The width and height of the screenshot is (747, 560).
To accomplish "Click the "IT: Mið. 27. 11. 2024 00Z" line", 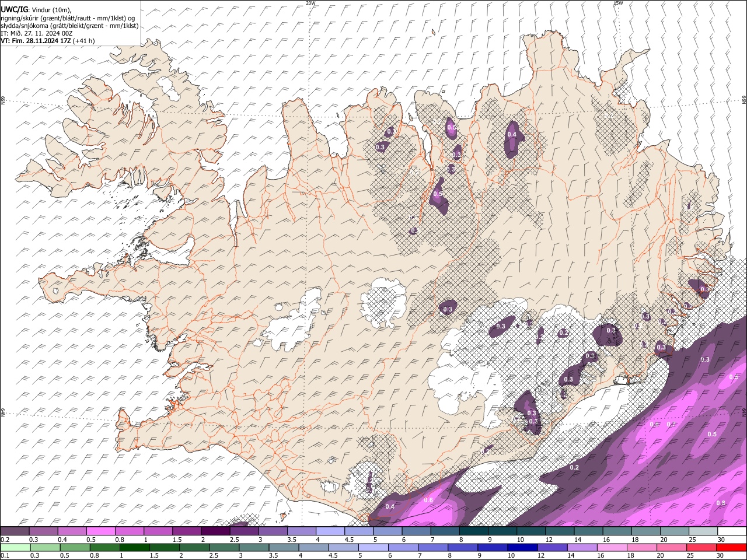I will pos(36,33).
